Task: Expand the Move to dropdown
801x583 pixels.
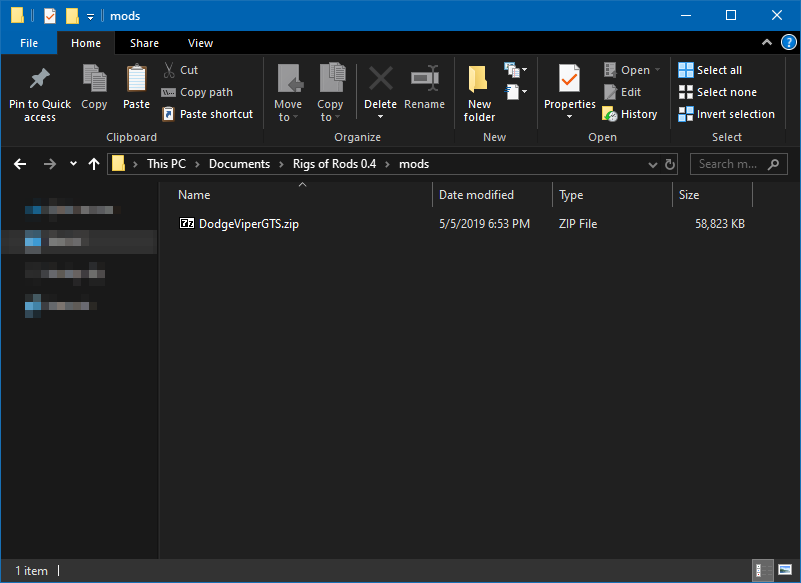Action: (x=288, y=117)
